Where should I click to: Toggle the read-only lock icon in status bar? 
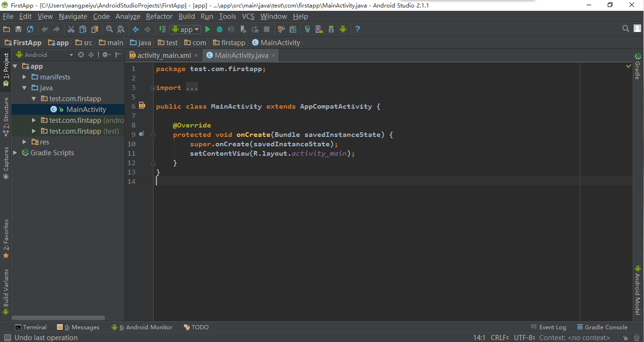point(625,338)
